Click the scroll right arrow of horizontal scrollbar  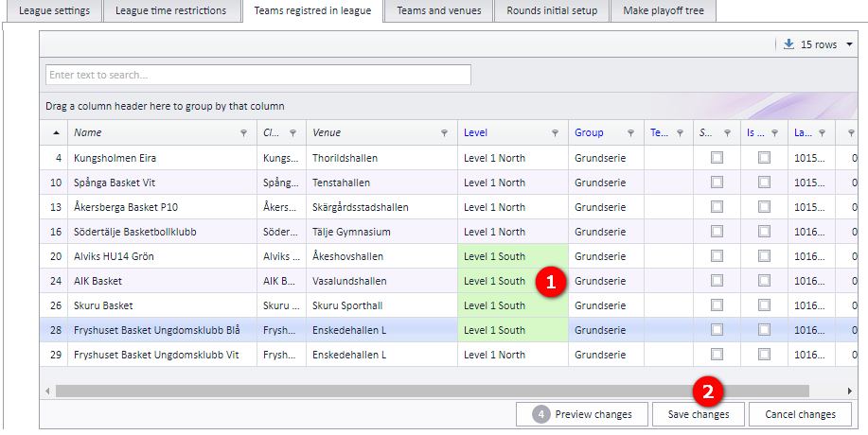850,391
